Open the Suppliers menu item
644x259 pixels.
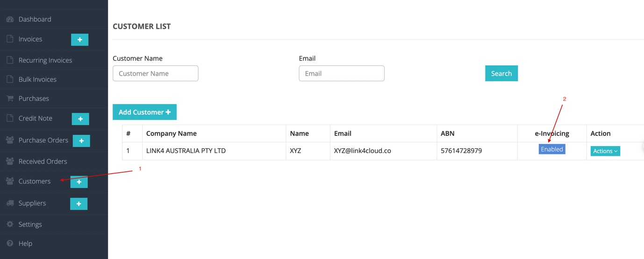(x=32, y=203)
